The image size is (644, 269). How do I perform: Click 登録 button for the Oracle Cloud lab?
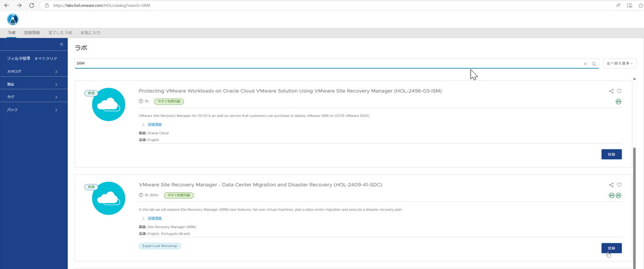[611, 155]
